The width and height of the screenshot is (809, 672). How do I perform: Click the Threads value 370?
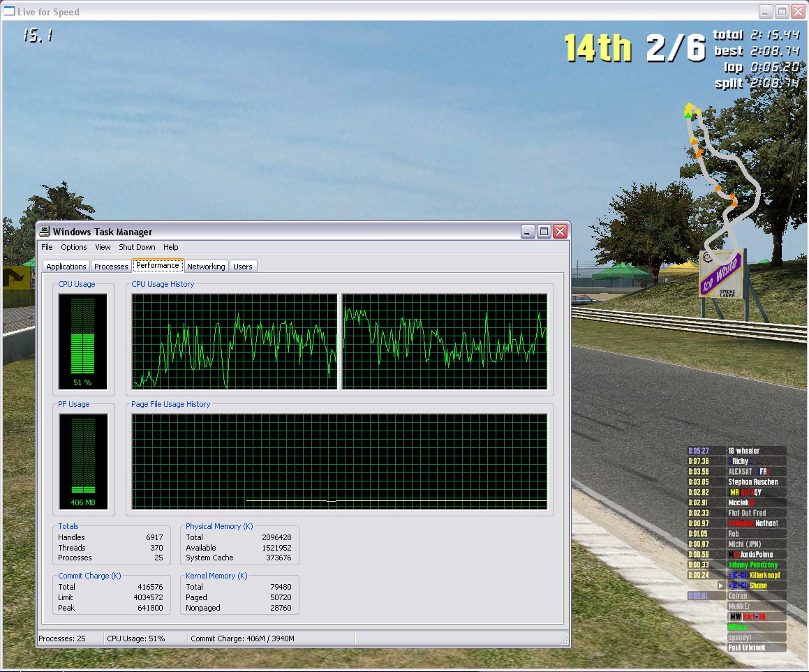tap(156, 548)
